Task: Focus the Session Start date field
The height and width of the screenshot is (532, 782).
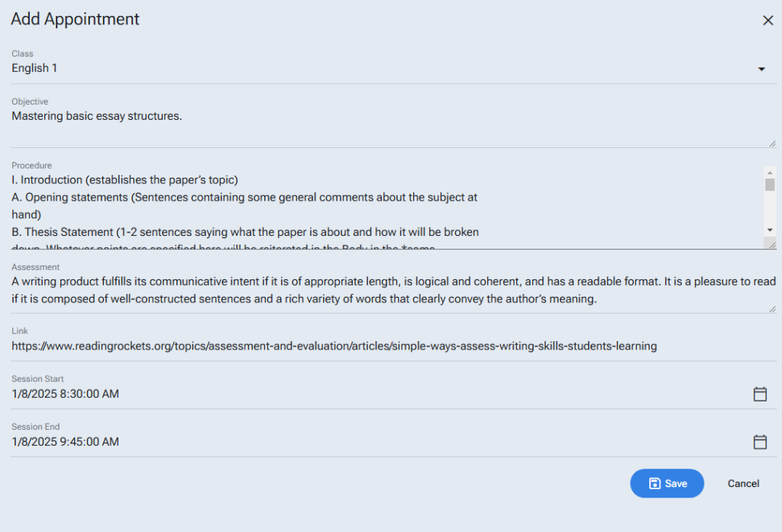Action: [367, 394]
